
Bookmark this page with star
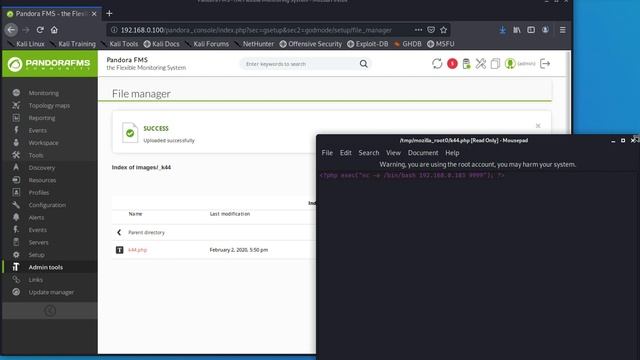[444, 30]
